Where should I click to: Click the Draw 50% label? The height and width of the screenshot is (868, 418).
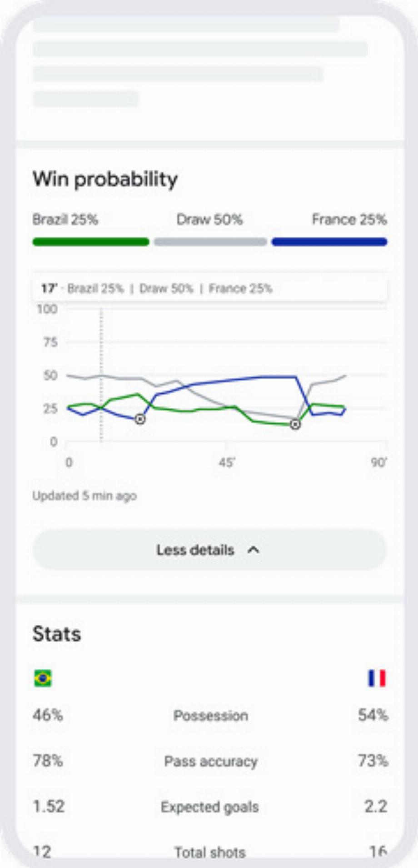(209, 220)
